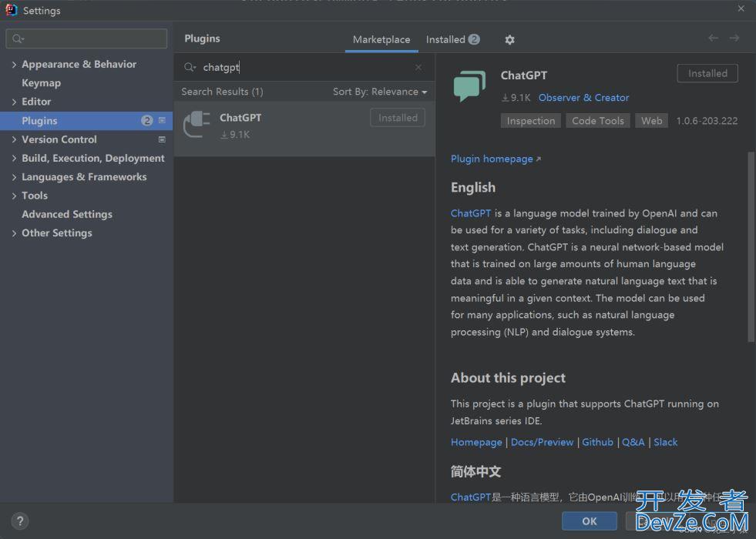Click the Plugins update count badge
Viewport: 756px width, 539px height.
click(x=147, y=120)
